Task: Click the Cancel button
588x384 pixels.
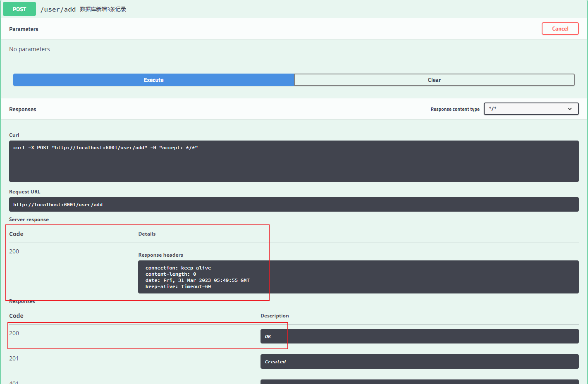Action: pyautogui.click(x=560, y=29)
